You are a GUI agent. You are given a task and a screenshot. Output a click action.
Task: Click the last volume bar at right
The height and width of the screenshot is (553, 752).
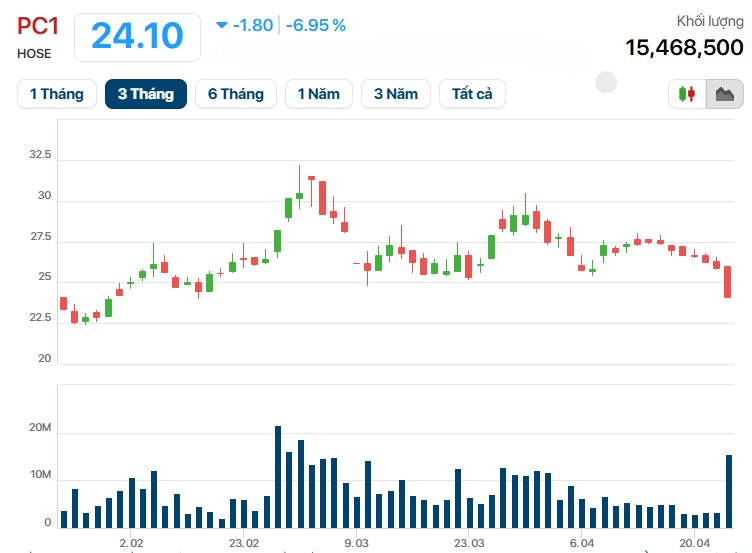click(x=729, y=492)
